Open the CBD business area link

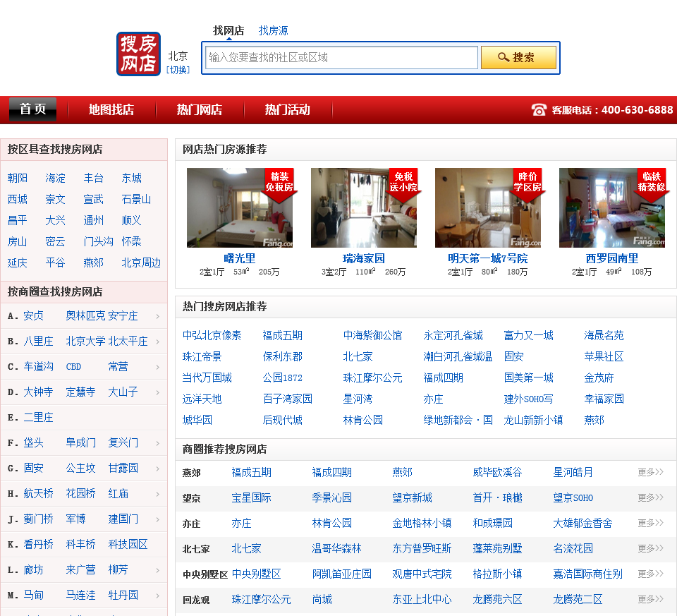coord(73,367)
